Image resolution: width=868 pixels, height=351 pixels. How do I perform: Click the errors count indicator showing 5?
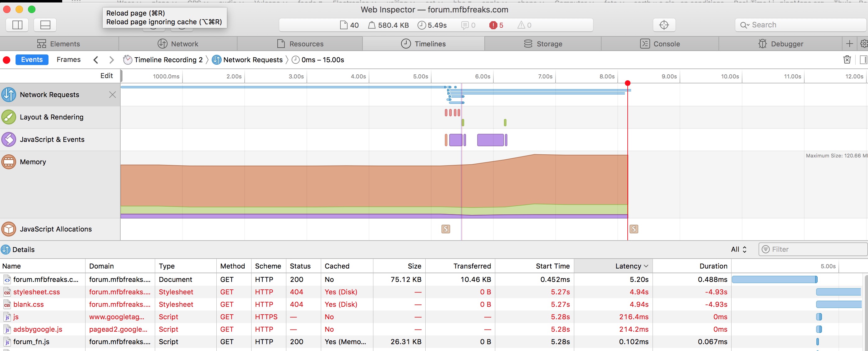tap(496, 25)
